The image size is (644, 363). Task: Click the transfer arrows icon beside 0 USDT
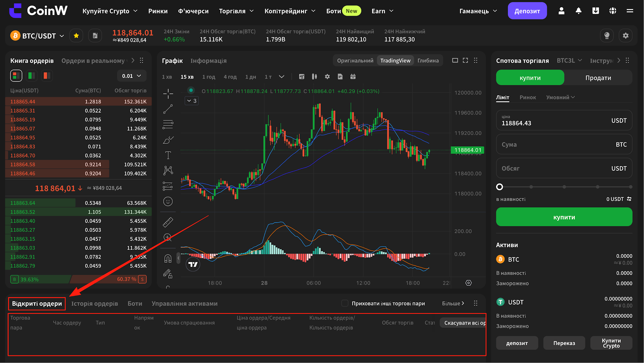tap(629, 199)
